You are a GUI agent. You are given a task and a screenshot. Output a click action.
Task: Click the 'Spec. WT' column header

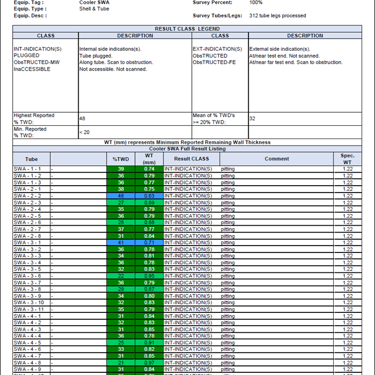[x=347, y=159]
